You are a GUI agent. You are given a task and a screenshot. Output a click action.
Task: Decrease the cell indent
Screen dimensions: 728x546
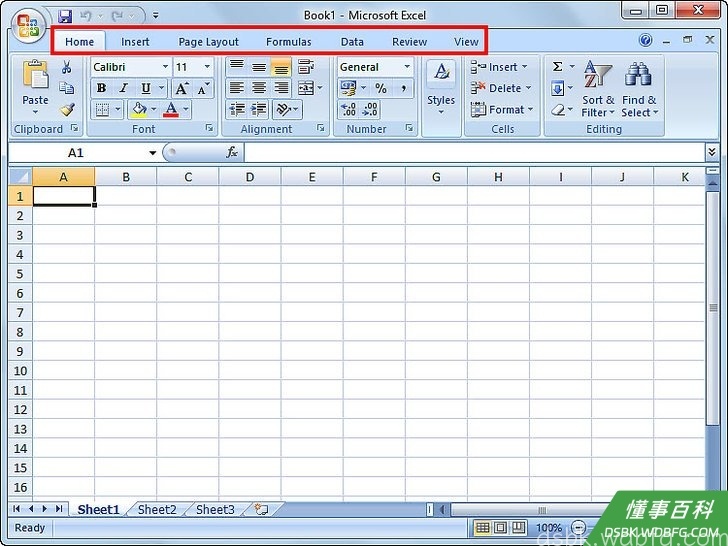237,110
